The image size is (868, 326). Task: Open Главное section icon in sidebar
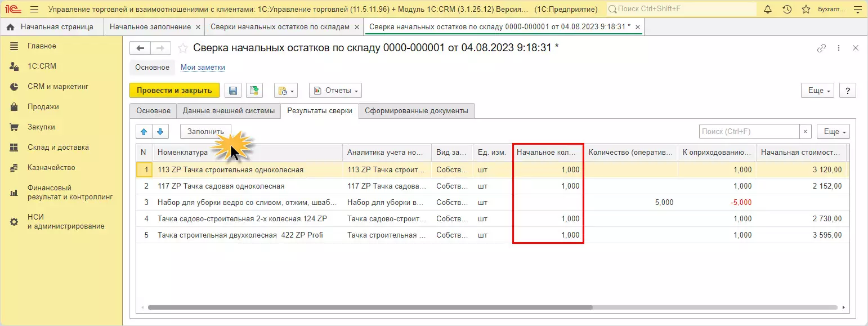pos(15,46)
